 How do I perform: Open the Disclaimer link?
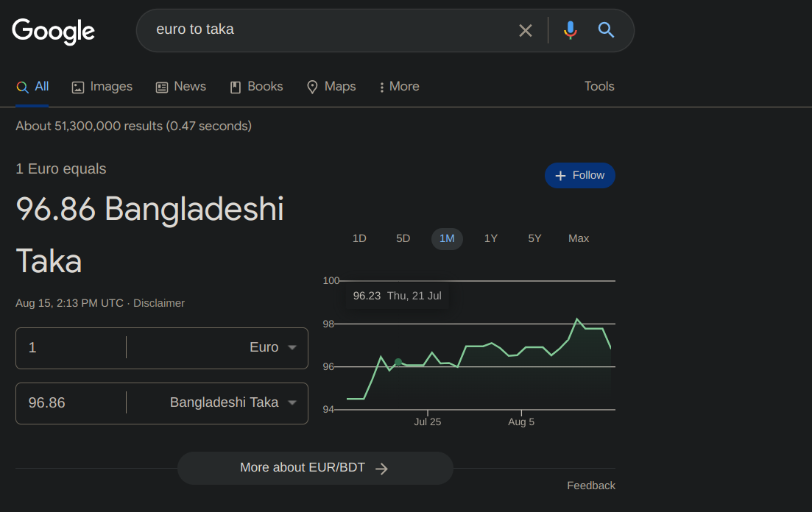coord(159,303)
